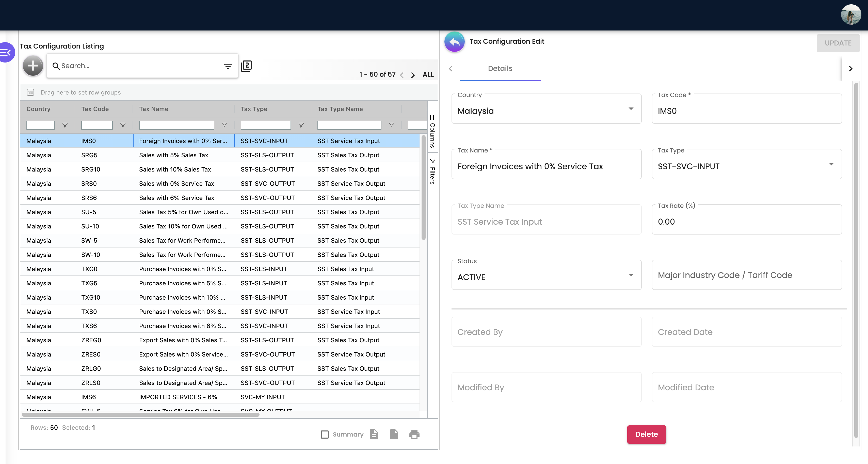Open the Filters side panel
Viewport: 868px width, 464px height.
tap(432, 171)
